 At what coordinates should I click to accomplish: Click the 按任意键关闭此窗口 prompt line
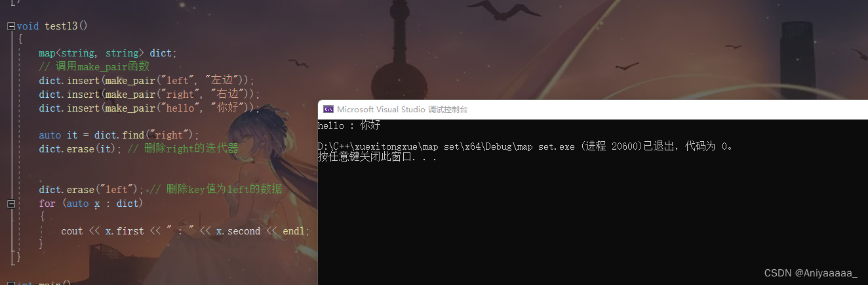point(377,157)
